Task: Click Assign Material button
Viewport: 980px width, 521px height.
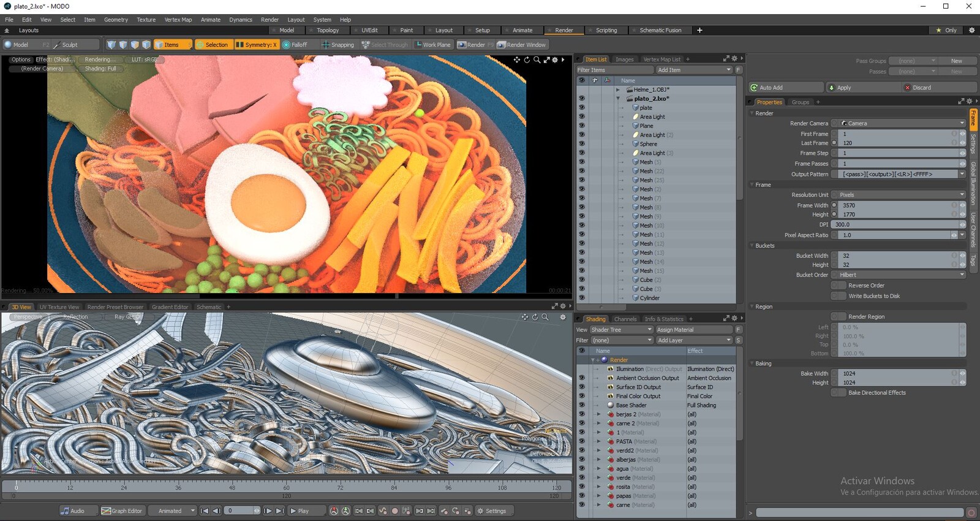Action: pyautogui.click(x=694, y=330)
